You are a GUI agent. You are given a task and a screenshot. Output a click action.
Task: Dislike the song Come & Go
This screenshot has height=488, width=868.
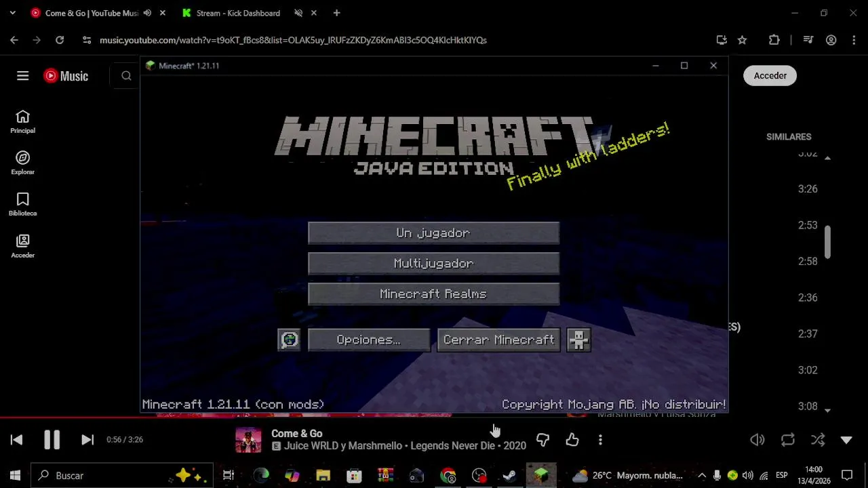(x=542, y=440)
